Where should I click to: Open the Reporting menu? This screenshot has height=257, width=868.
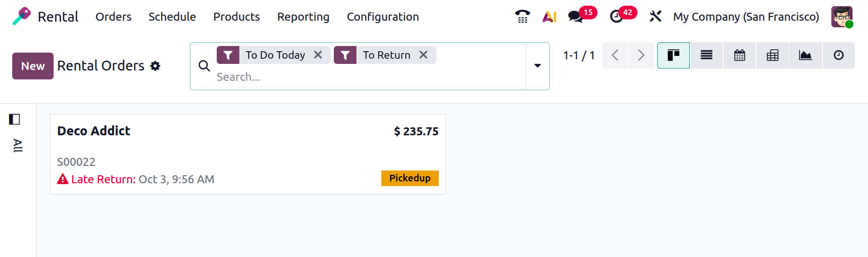[303, 16]
